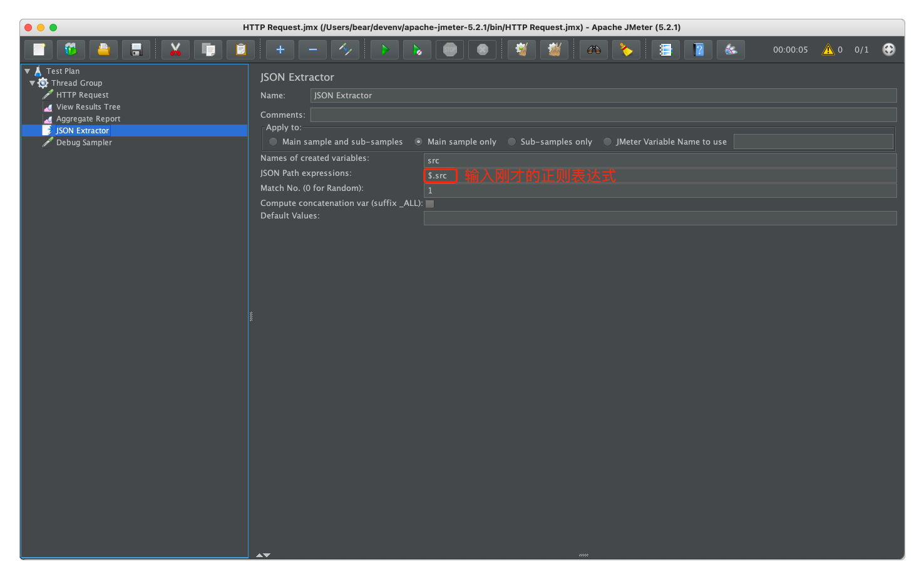Open Help via the question mark icon
Screen dimensions: 924x579
click(699, 49)
